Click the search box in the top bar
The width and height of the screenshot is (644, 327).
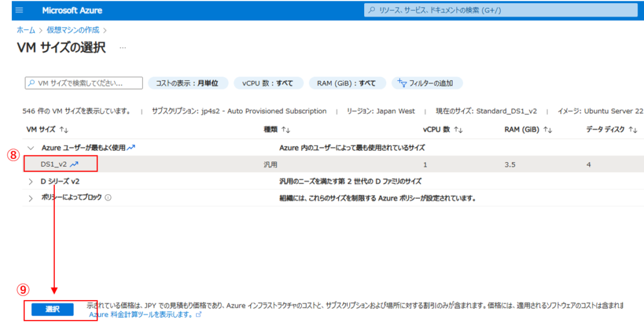coord(501,10)
